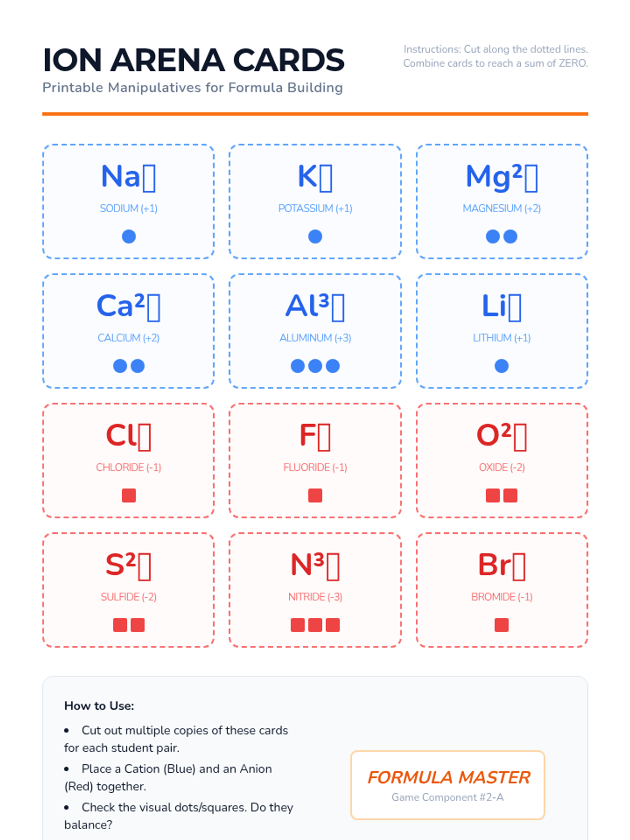Click the orange divider line under the header
Viewport: 630px width, 840px height.
(x=315, y=113)
